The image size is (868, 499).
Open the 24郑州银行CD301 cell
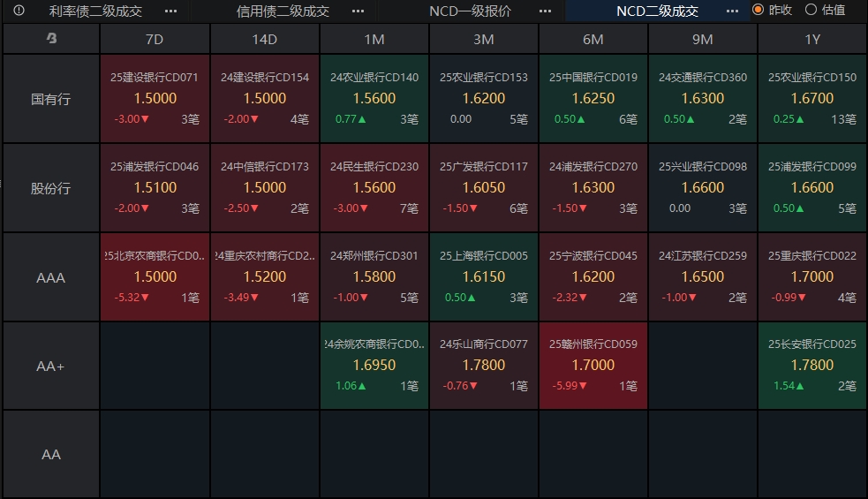click(x=374, y=277)
